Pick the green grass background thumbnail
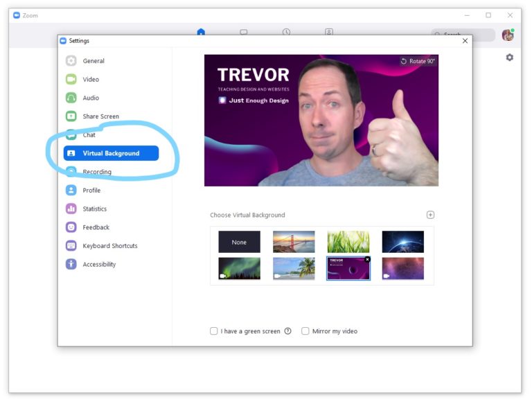The image size is (532, 404). click(x=348, y=242)
